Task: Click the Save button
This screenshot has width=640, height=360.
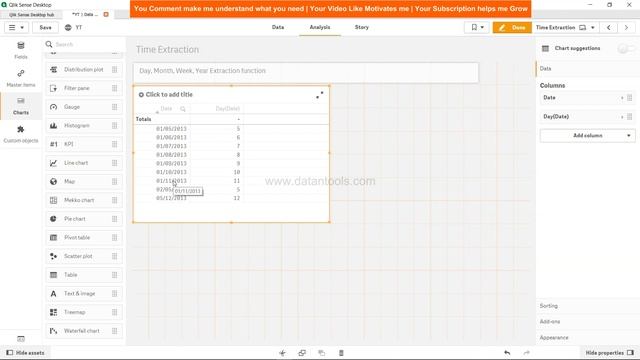Action: (45, 27)
